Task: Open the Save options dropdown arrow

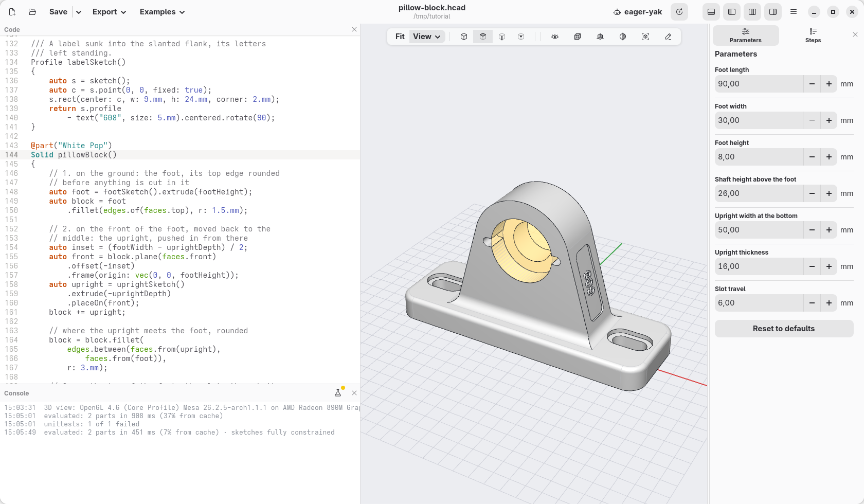Action: (x=79, y=12)
